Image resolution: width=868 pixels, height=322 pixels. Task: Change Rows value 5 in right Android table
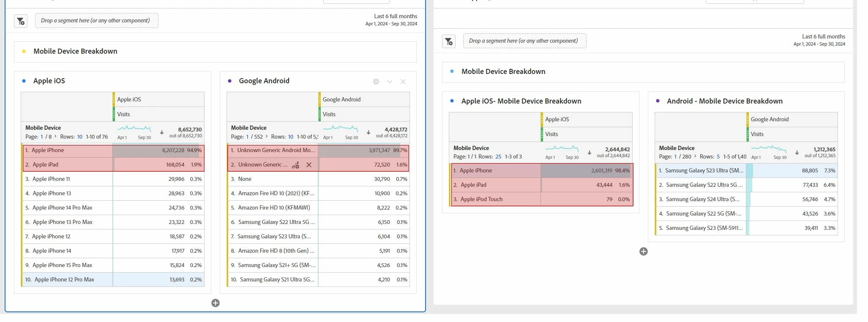[718, 156]
